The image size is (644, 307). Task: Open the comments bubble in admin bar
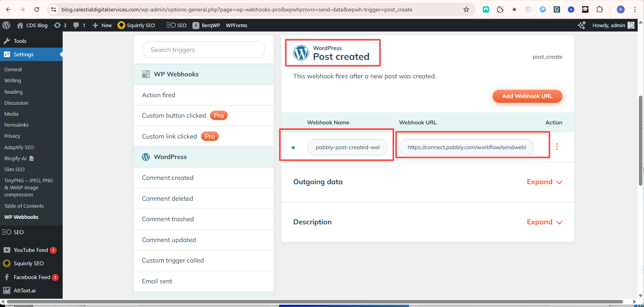79,25
